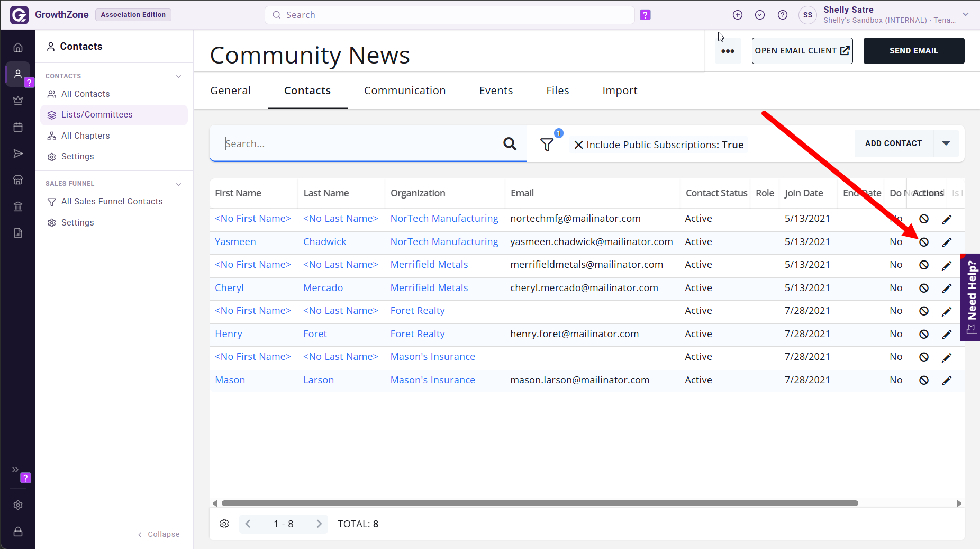Disable Mason Larson from the list
This screenshot has width=980, height=549.
coord(924,380)
